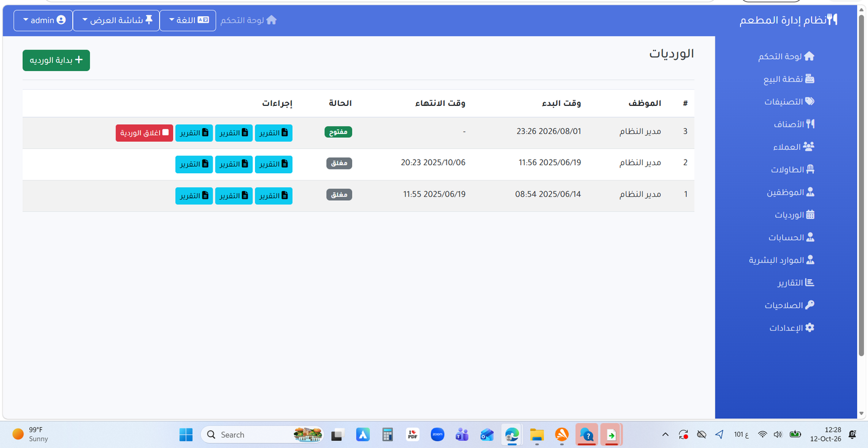Go to لوحة التحكم in the sidebar
The height and width of the screenshot is (448, 868).
tap(786, 56)
